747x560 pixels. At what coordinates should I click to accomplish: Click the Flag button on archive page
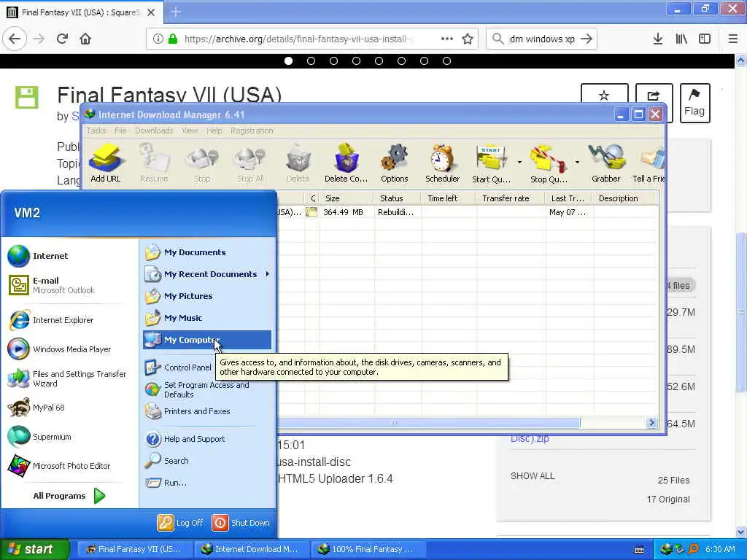click(x=694, y=103)
